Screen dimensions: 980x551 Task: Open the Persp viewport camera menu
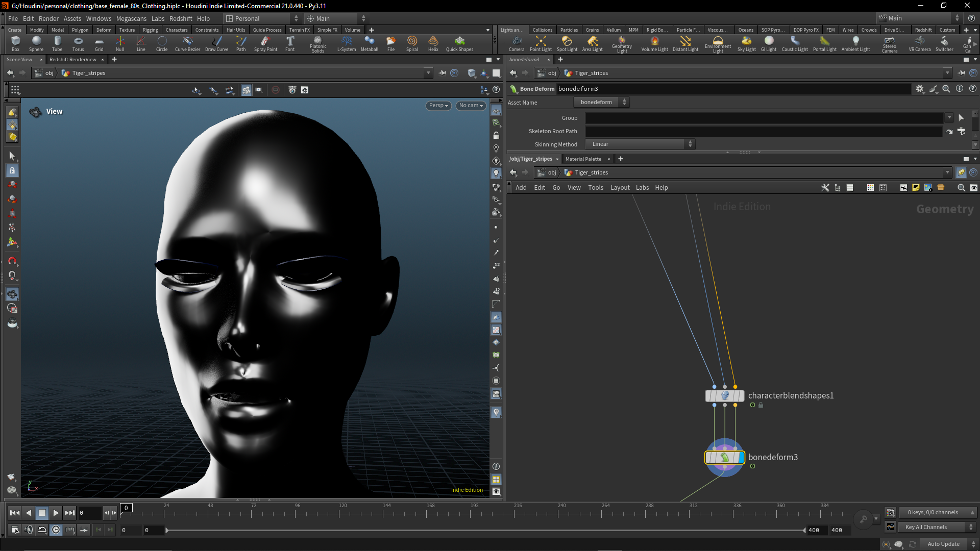point(438,106)
